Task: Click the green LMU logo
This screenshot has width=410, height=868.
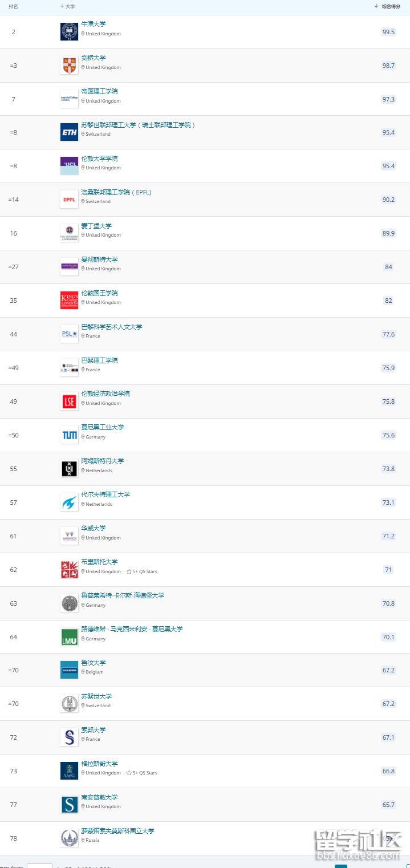Action: coord(69,637)
